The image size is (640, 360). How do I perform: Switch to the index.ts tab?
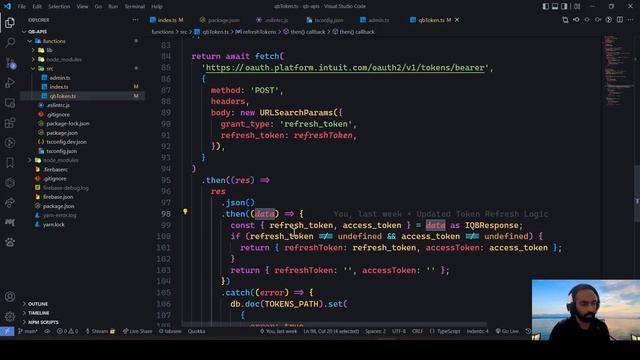click(167, 20)
